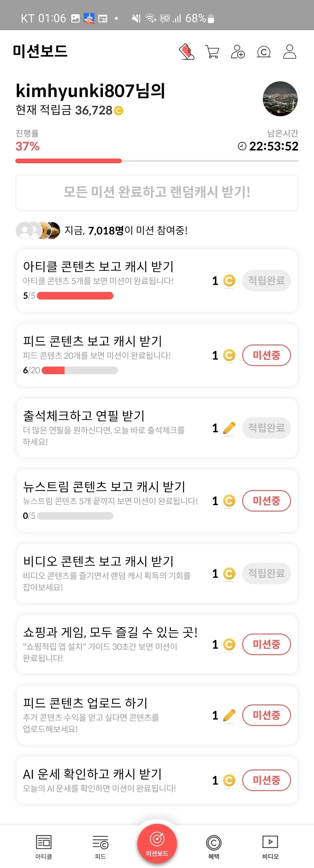The width and height of the screenshot is (314, 868).
Task: Tap 미션중 button for AI fortune mission
Action: pos(266,780)
